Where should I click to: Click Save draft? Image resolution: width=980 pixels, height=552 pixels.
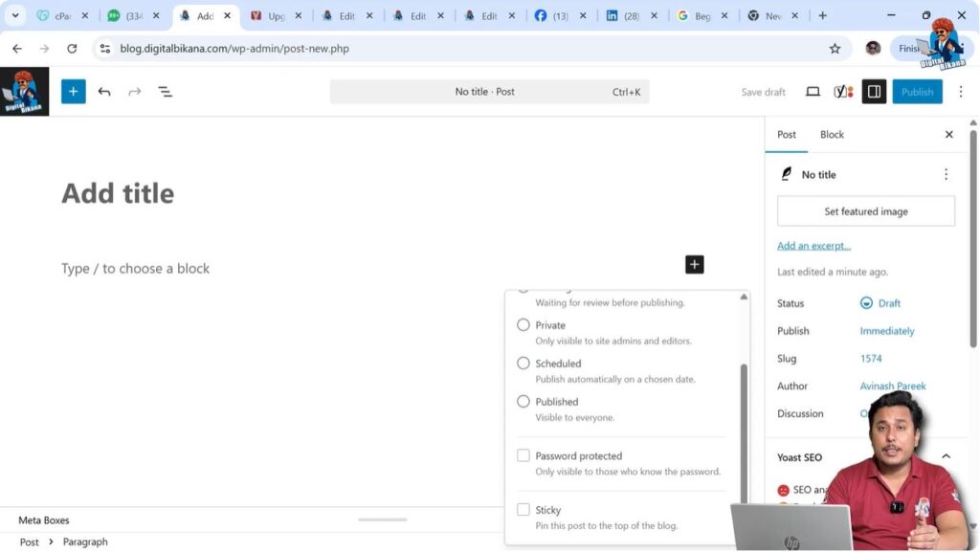click(x=763, y=92)
